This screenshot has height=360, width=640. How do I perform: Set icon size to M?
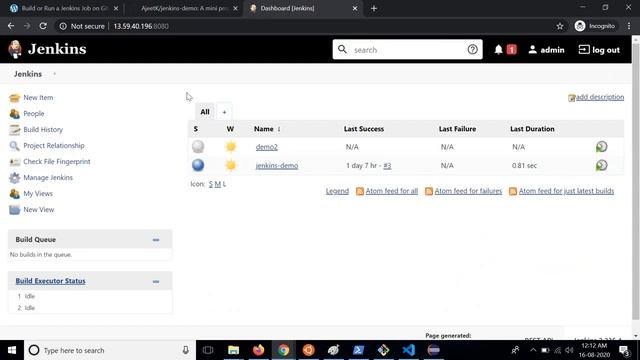[218, 184]
